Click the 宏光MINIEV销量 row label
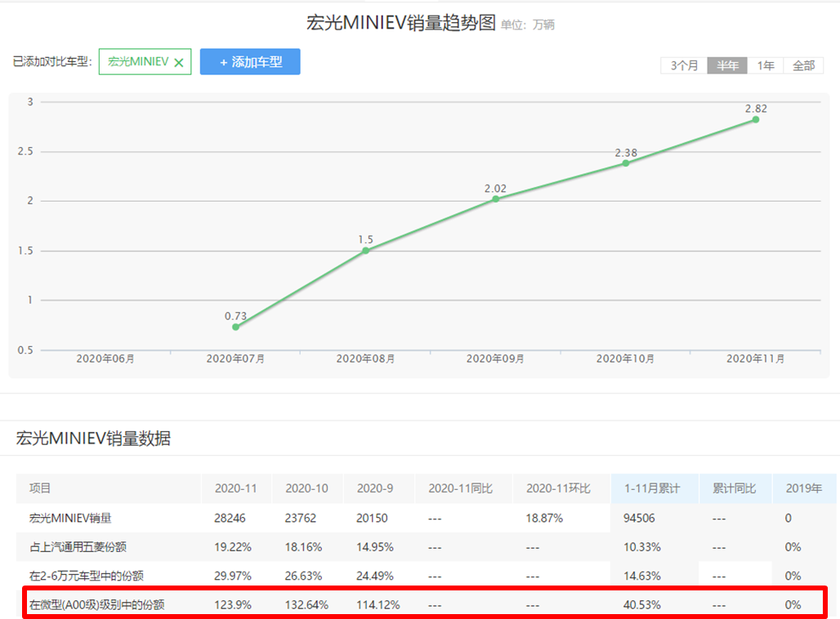 click(x=70, y=519)
